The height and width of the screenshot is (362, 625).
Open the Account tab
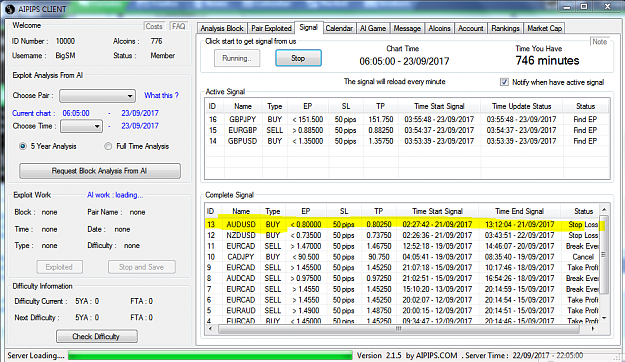[470, 28]
